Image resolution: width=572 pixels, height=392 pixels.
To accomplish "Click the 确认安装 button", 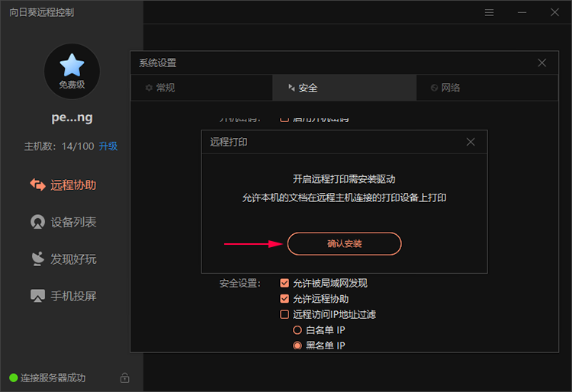I will coord(344,243).
